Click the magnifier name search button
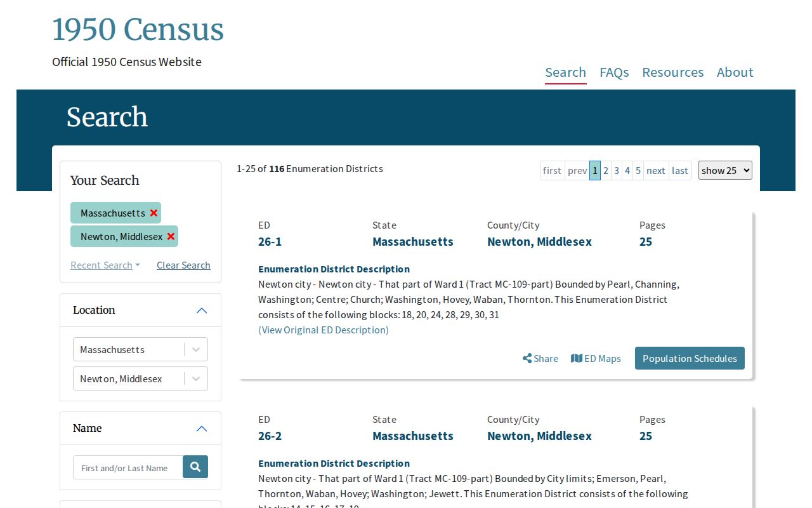812x508 pixels. pyautogui.click(x=195, y=467)
